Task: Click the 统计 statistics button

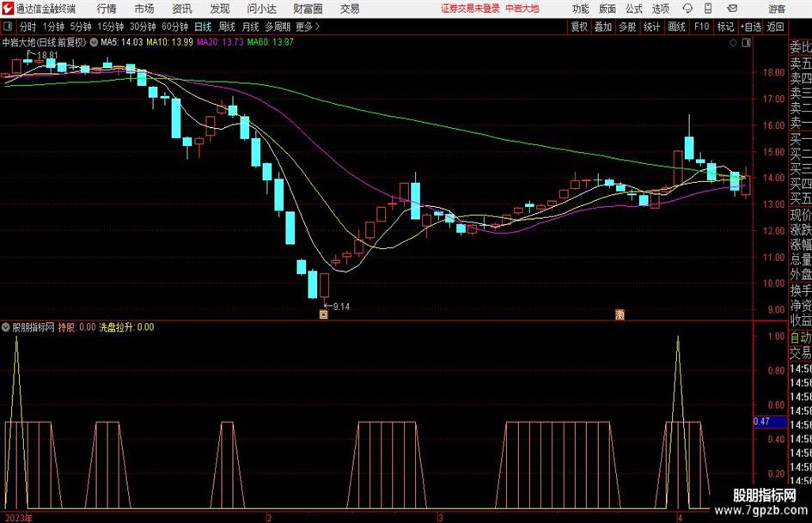Action: coord(652,27)
